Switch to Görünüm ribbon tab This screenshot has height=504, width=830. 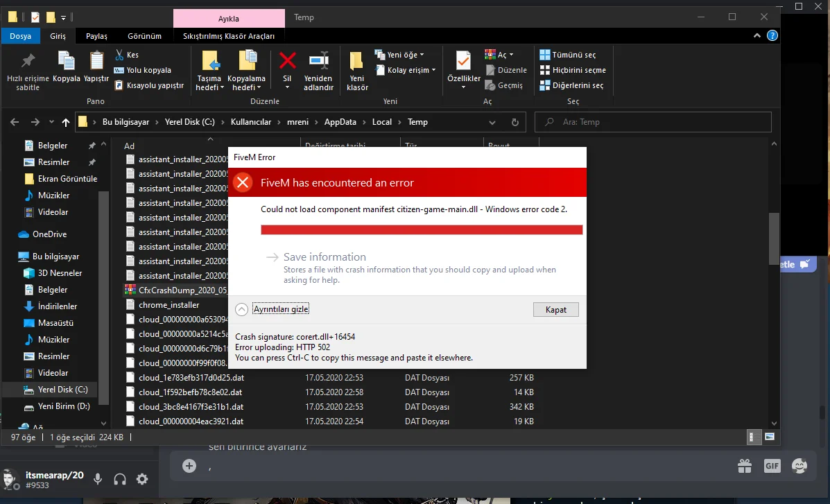pos(144,36)
